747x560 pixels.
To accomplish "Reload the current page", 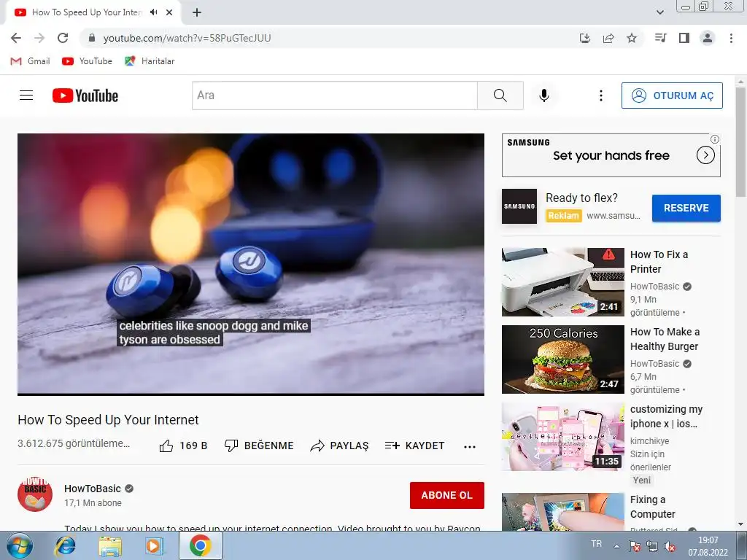I will click(63, 38).
